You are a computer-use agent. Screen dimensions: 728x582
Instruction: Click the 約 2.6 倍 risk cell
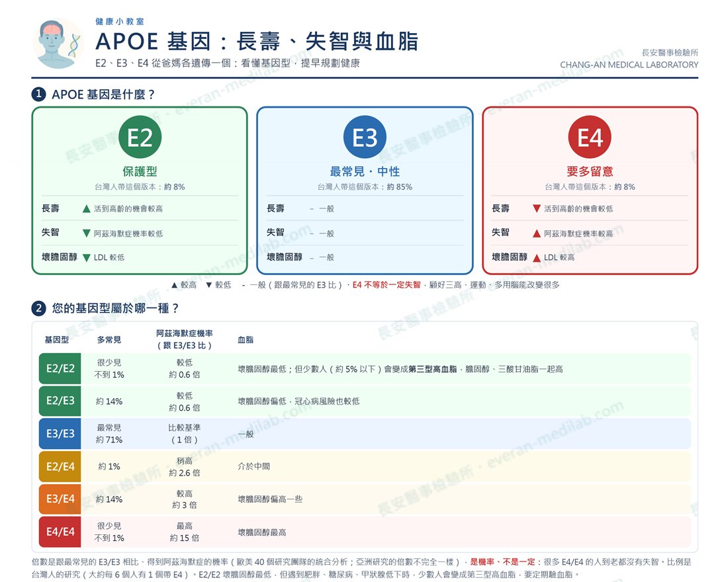pos(185,473)
